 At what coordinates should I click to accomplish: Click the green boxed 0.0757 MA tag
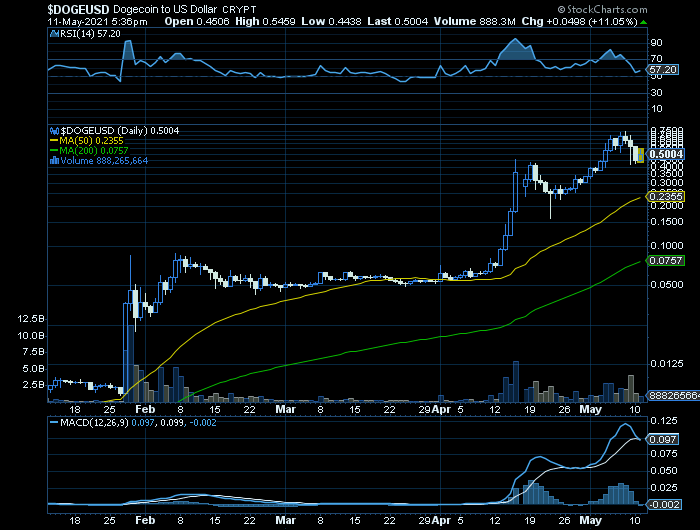[666, 260]
